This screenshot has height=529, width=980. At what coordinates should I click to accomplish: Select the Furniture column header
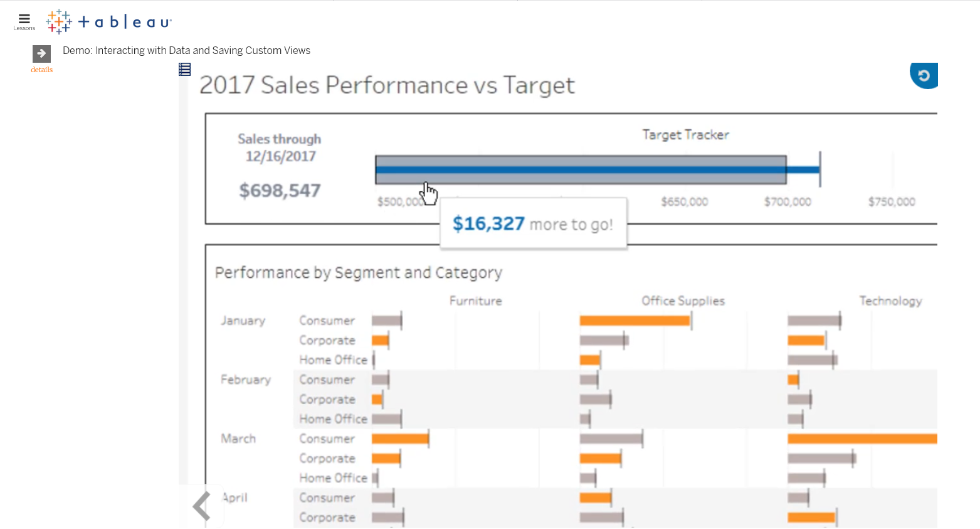475,301
